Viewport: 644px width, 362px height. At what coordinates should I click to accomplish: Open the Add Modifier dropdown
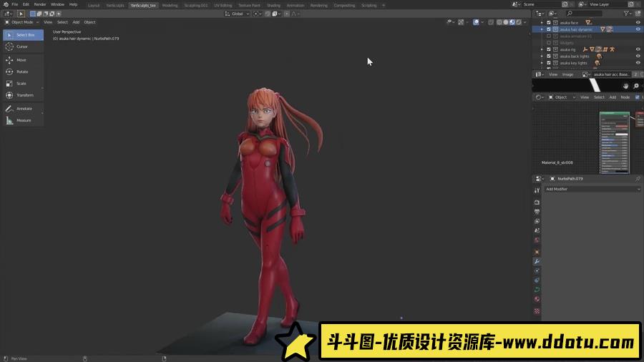tap(592, 189)
